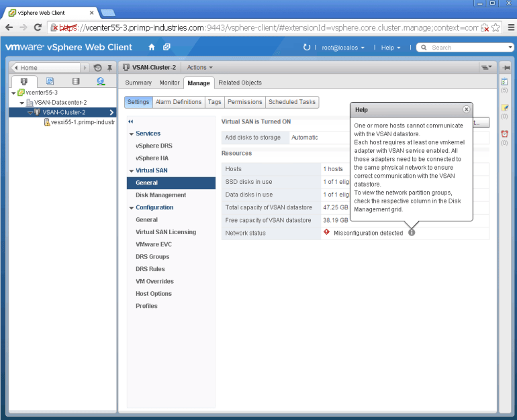Collapse the VSAN-Datacenter-2 tree node
The image size is (517, 420).
click(x=21, y=103)
